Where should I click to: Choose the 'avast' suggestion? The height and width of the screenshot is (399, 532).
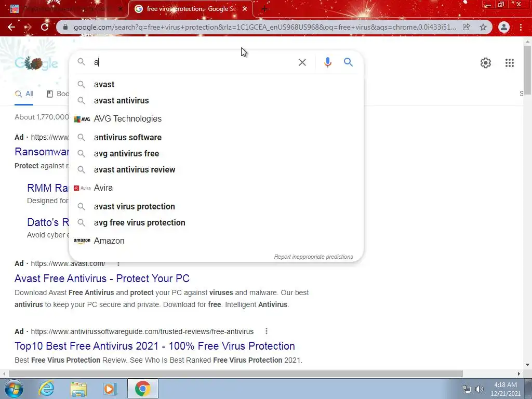point(216,85)
